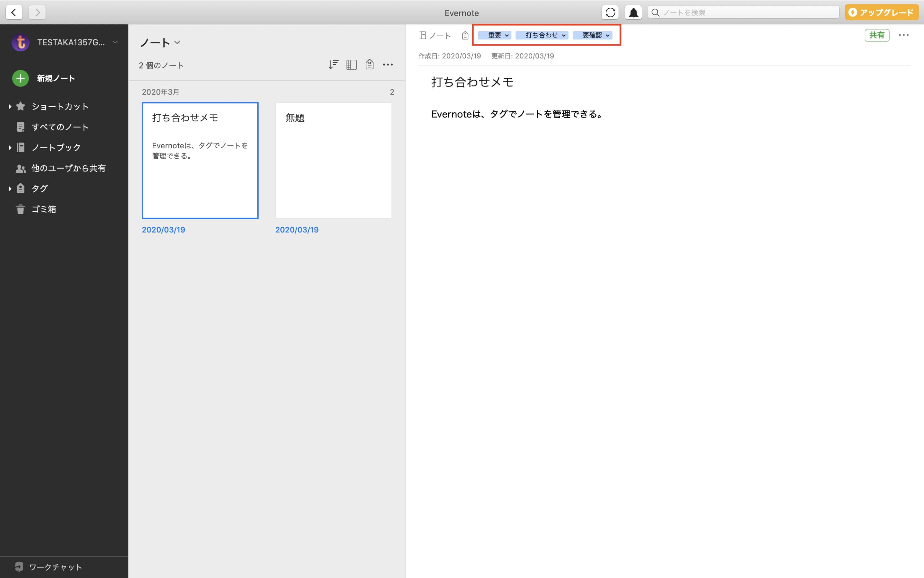
Task: Open 他のユーザから共有 in sidebar
Action: point(68,168)
